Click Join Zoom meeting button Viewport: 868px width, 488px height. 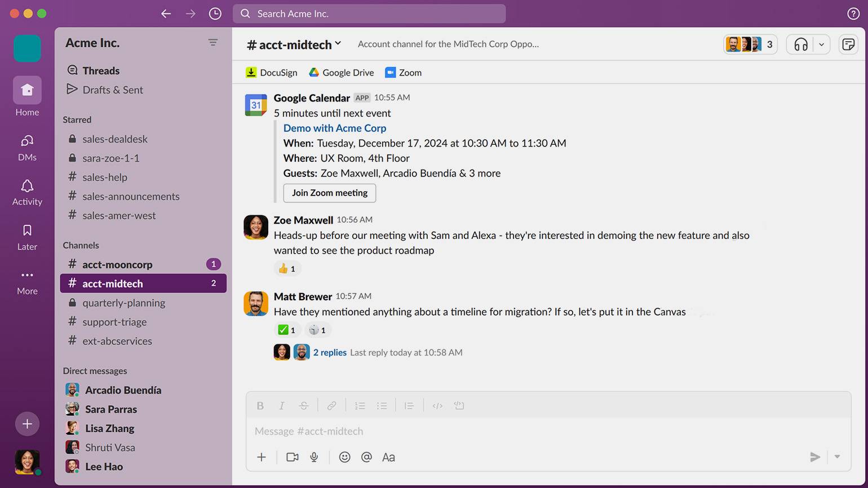pyautogui.click(x=330, y=193)
